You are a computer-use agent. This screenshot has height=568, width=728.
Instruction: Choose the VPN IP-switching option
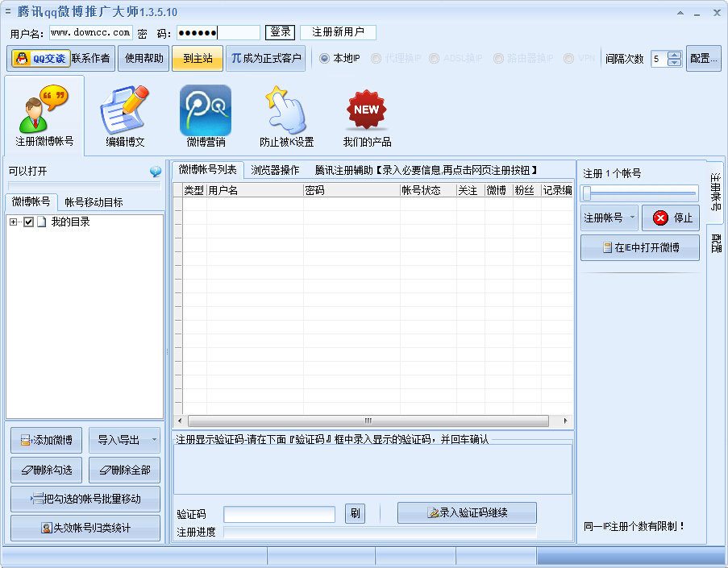point(569,57)
